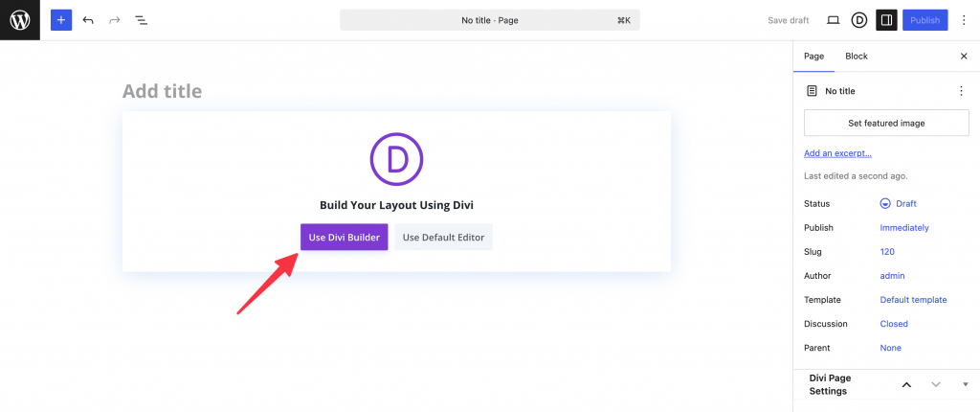Toggle the settings sidebar panel icon
980x412 pixels.
click(x=886, y=20)
